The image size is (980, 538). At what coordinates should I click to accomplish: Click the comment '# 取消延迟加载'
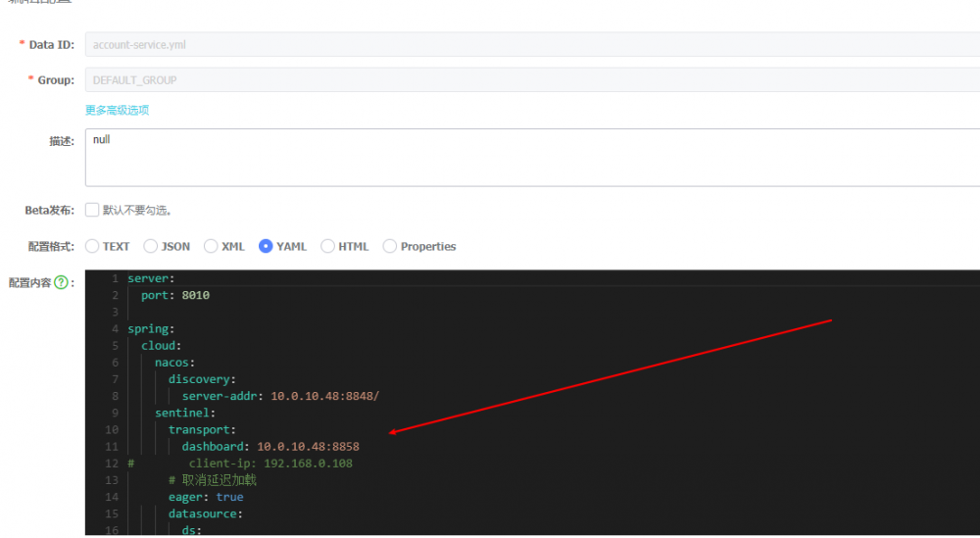coord(213,480)
